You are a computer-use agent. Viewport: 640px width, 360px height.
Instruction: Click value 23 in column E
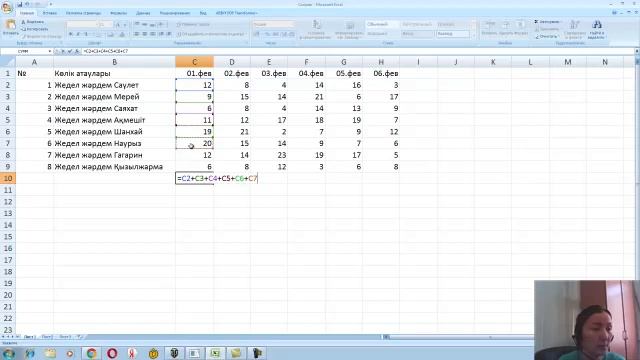tap(269, 155)
